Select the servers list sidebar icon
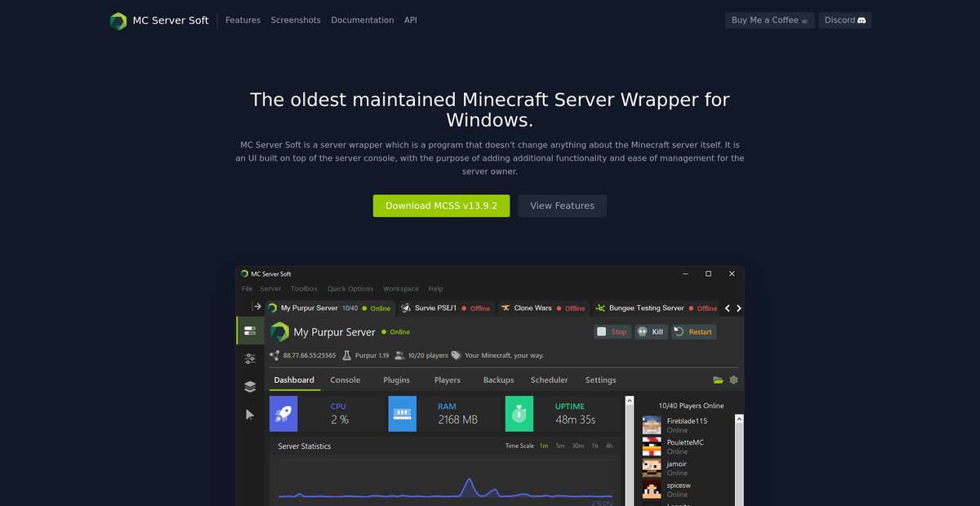 point(250,331)
